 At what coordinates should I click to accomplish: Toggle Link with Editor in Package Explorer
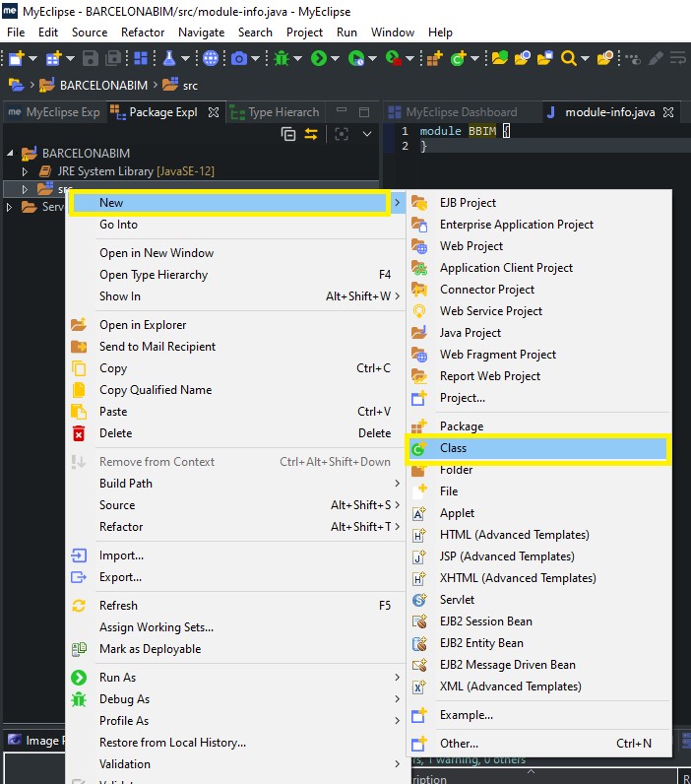point(311,134)
